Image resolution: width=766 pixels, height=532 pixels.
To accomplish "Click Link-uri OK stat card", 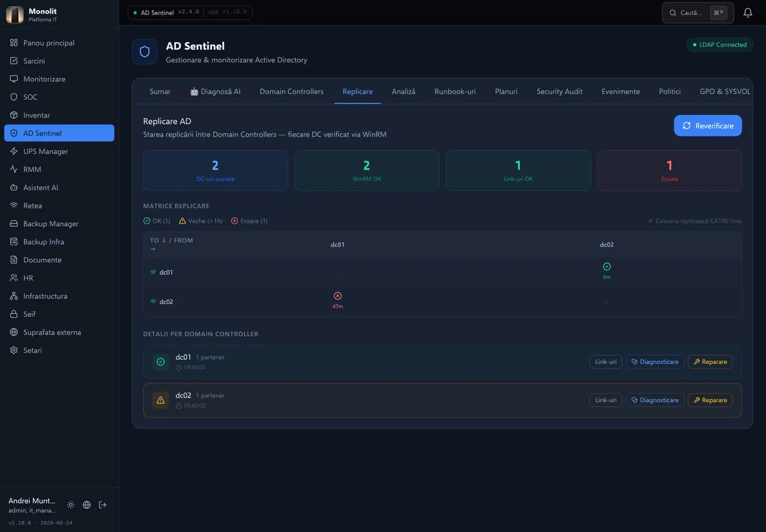I will pos(518,171).
